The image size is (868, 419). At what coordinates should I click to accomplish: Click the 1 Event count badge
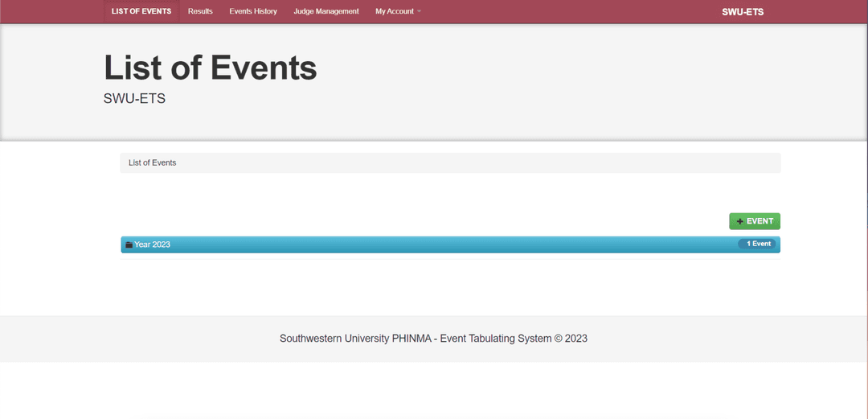click(x=757, y=244)
